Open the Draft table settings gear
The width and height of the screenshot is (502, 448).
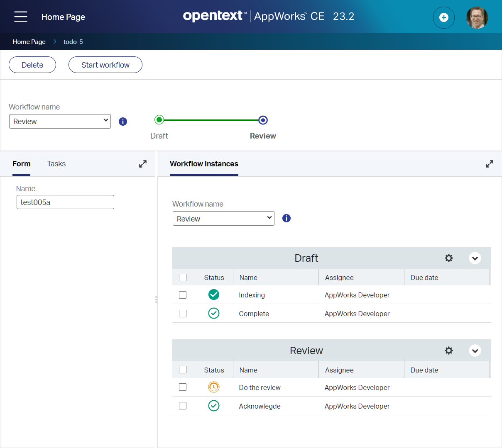(449, 258)
